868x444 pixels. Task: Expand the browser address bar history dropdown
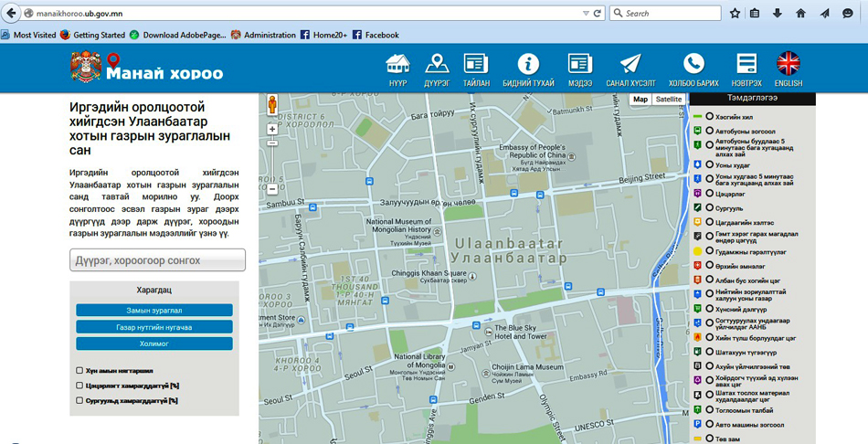pyautogui.click(x=586, y=14)
